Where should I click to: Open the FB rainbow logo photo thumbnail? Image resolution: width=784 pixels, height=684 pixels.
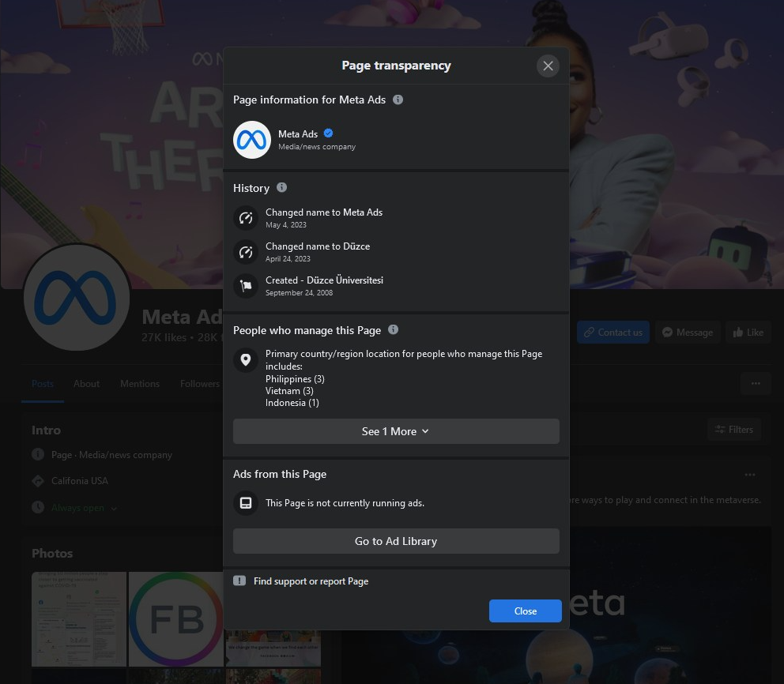(x=175, y=619)
